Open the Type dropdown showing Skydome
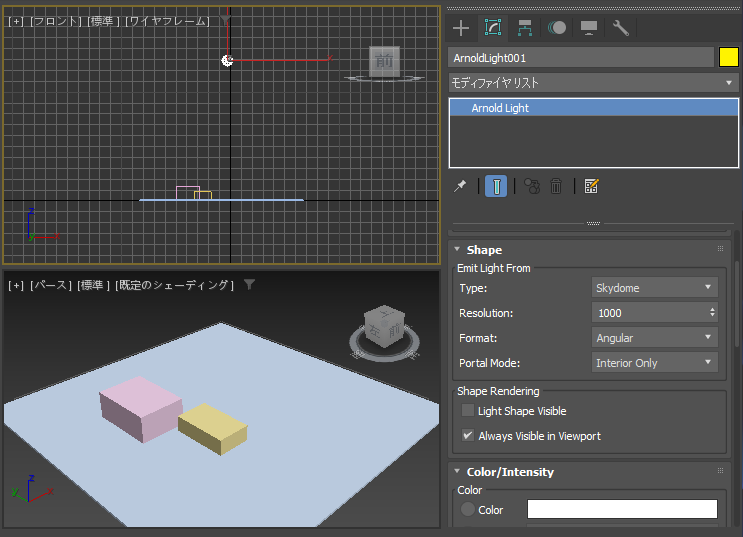The width and height of the screenshot is (743, 537). point(654,288)
